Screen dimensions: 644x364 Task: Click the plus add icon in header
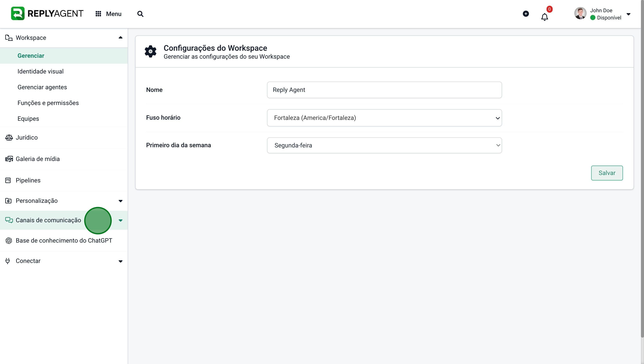(x=526, y=14)
